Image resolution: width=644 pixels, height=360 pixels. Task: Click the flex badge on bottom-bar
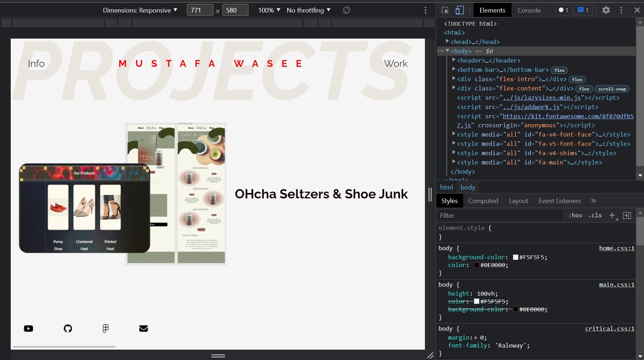point(559,70)
